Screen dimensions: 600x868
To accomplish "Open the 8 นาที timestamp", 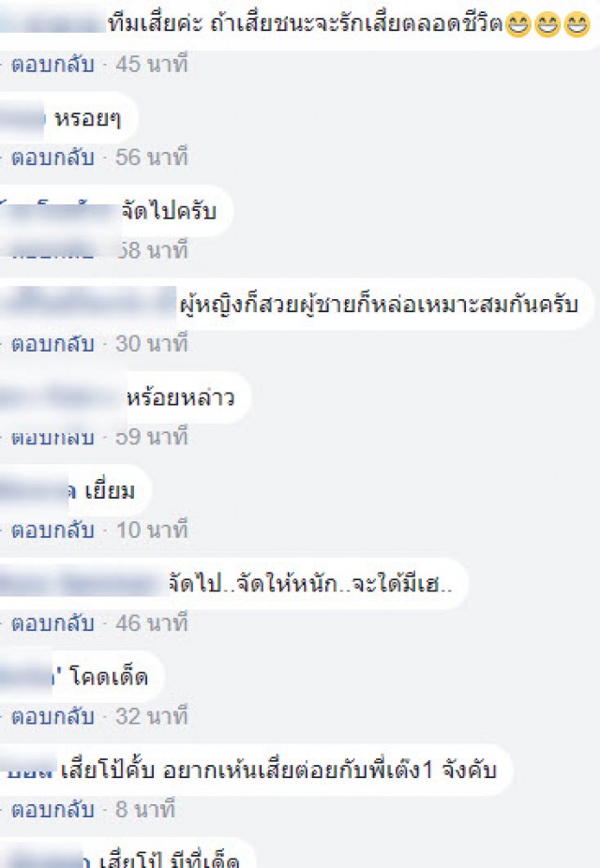I will click(145, 810).
